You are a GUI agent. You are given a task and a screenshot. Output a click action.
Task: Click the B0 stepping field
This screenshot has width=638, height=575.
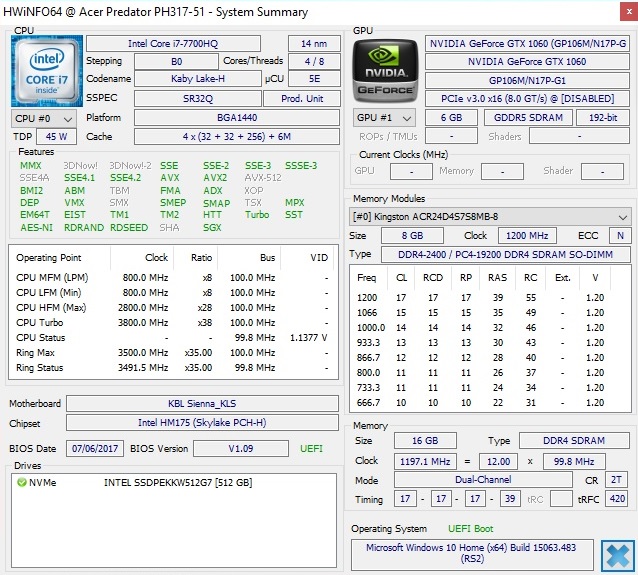pyautogui.click(x=176, y=61)
